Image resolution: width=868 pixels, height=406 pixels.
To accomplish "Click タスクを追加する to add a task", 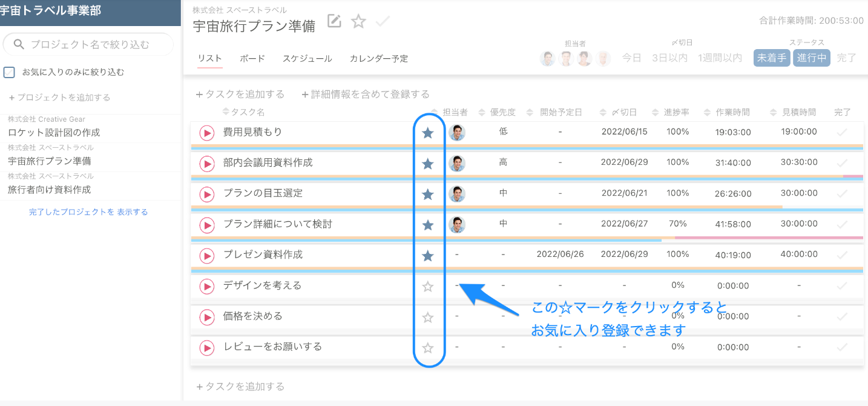I will click(x=240, y=94).
